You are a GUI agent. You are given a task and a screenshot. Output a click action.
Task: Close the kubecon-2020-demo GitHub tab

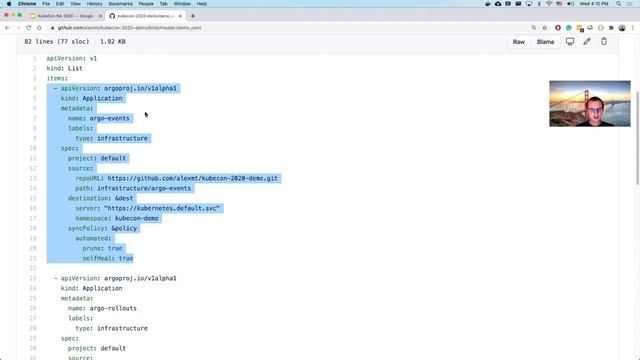pyautogui.click(x=180, y=16)
